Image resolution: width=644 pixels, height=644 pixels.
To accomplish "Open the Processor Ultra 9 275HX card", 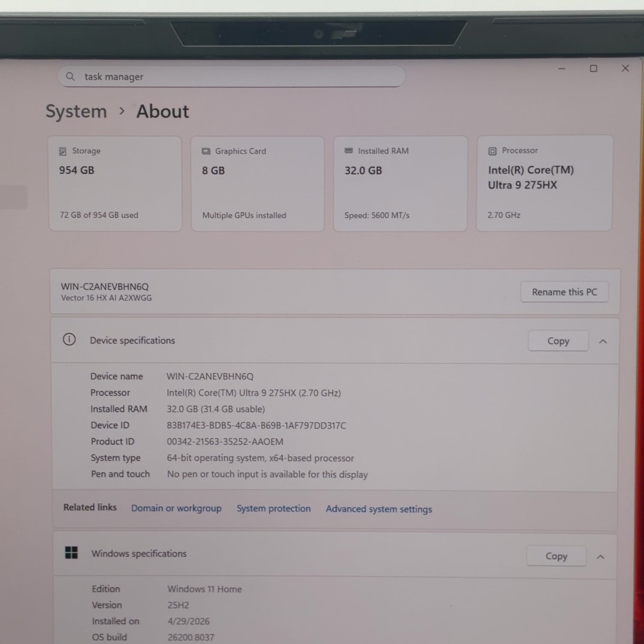I will (x=544, y=183).
